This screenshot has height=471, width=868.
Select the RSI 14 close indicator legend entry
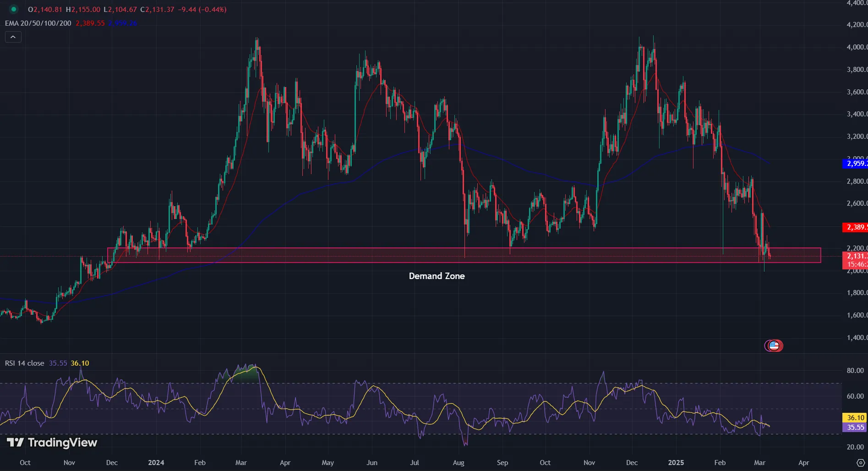(x=24, y=363)
